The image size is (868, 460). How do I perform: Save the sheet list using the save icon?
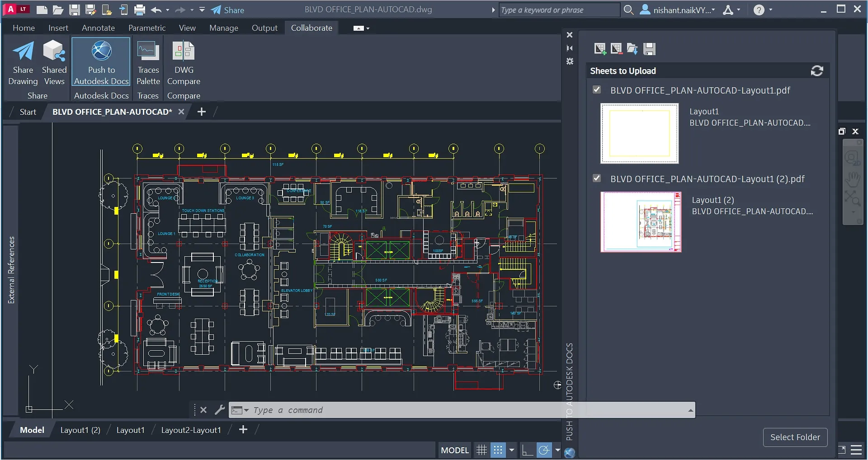click(650, 49)
